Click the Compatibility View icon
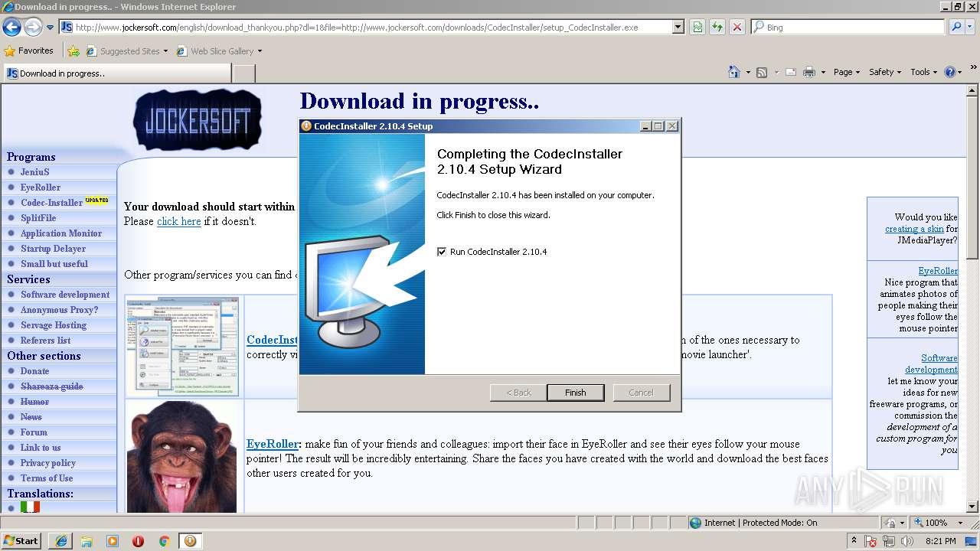This screenshot has width=980, height=551. pos(697,27)
